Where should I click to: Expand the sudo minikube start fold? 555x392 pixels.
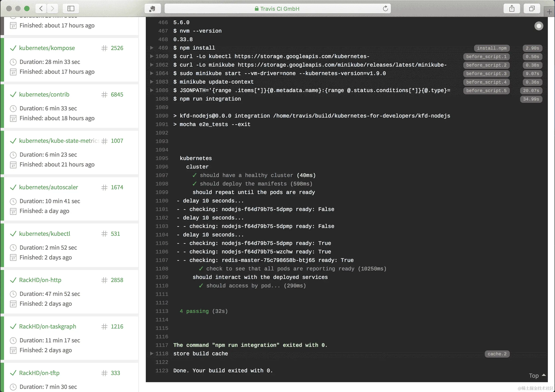152,73
